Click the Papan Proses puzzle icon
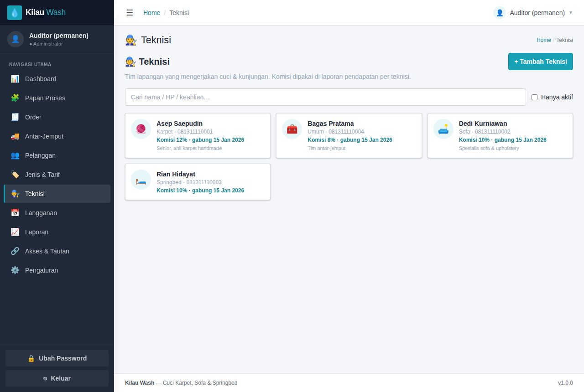Screen dimensions: 584x392 15,98
